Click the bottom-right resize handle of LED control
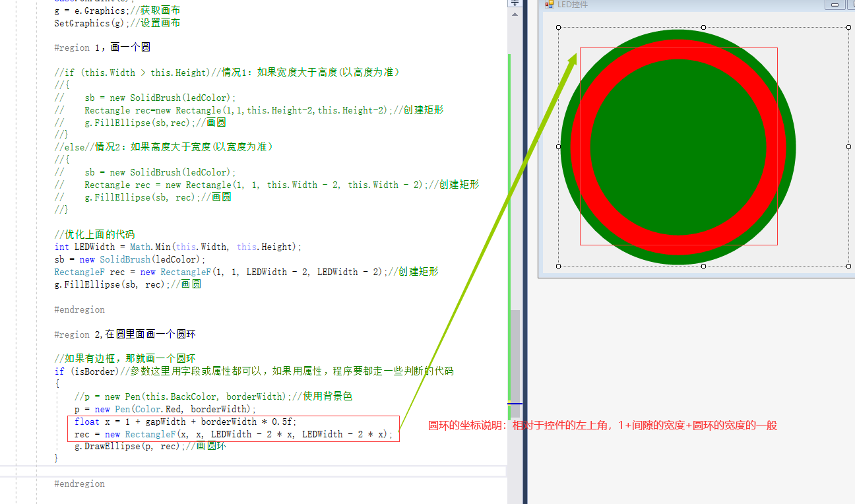The height and width of the screenshot is (504, 855). (x=848, y=266)
